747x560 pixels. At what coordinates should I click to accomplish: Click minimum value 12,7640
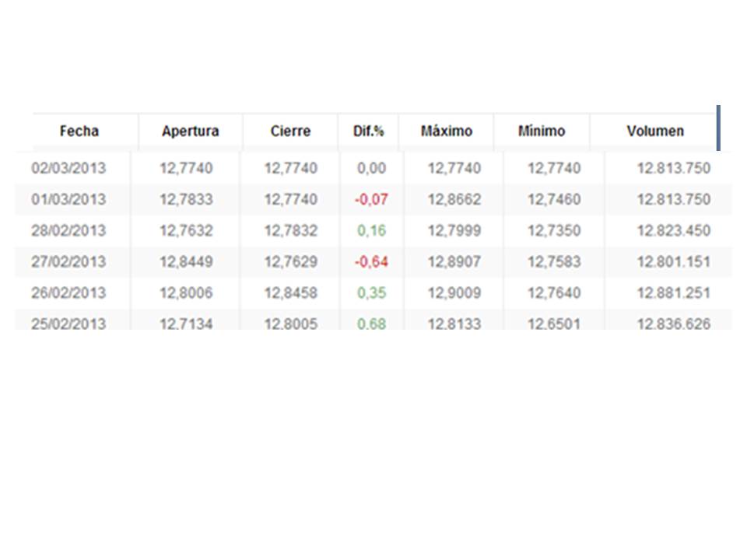[554, 293]
